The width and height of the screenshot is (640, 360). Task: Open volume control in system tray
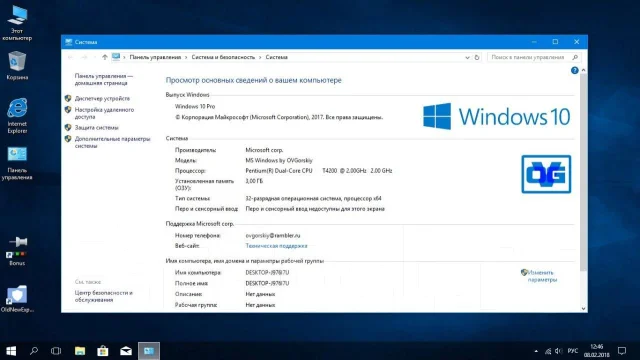558,351
